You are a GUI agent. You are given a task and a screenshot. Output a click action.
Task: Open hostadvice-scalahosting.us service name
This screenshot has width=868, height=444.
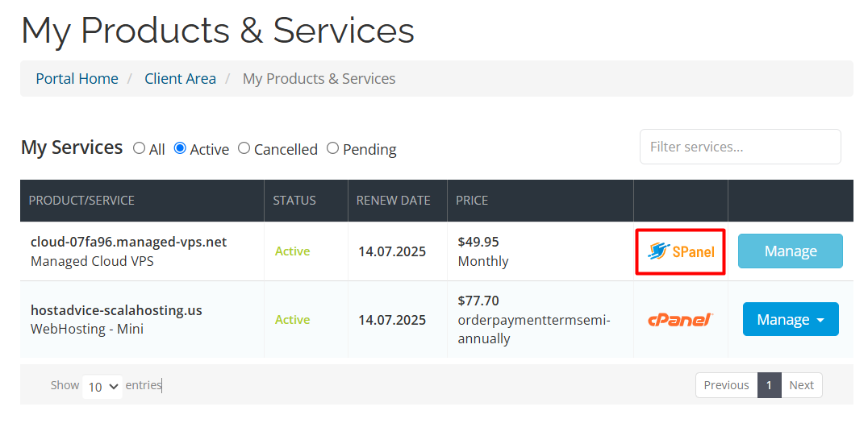tap(116, 310)
